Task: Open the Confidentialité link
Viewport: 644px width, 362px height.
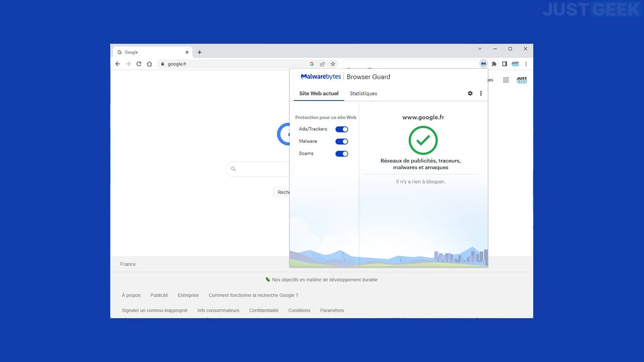Action: click(264, 311)
